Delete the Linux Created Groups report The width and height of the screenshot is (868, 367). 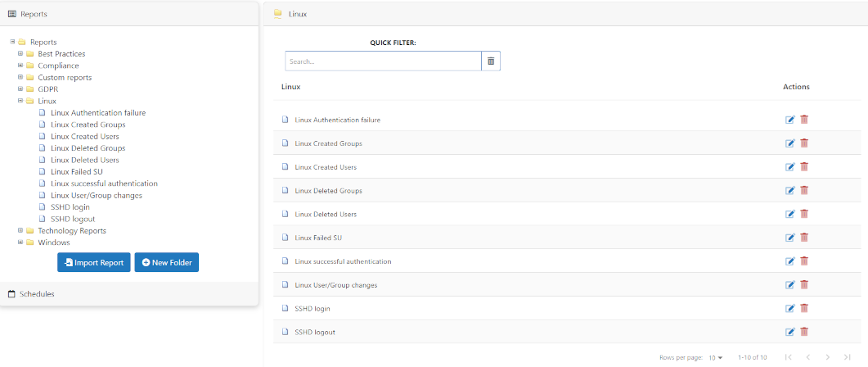(804, 143)
